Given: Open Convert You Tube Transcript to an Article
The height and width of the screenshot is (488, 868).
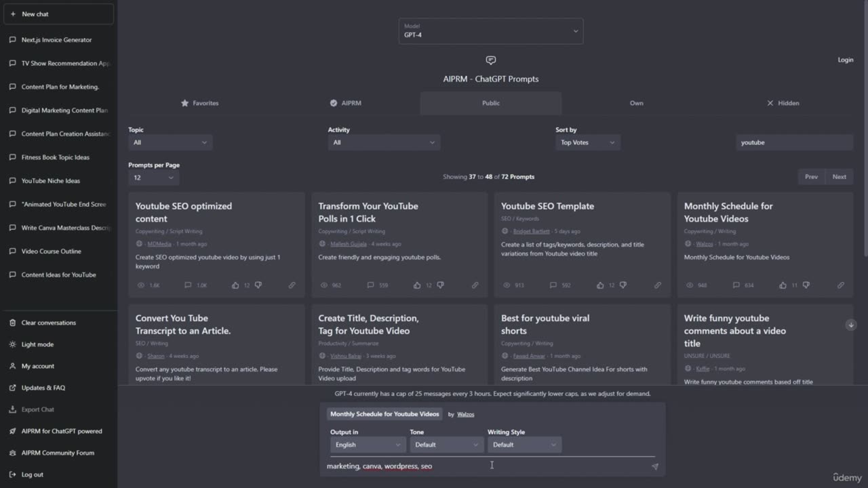Looking at the screenshot, I should pyautogui.click(x=183, y=324).
